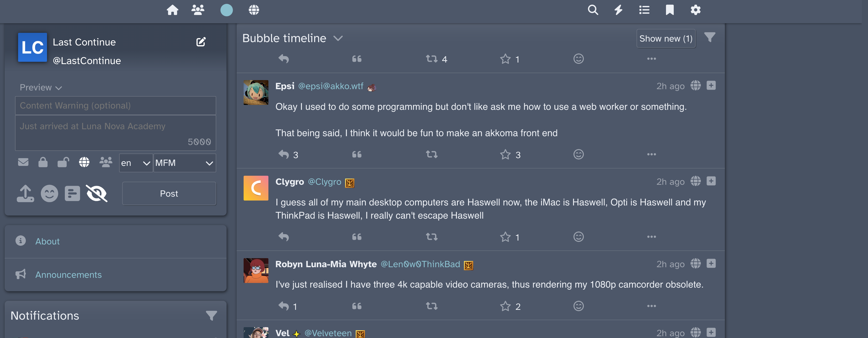Click the Show new (1) button

(x=665, y=39)
